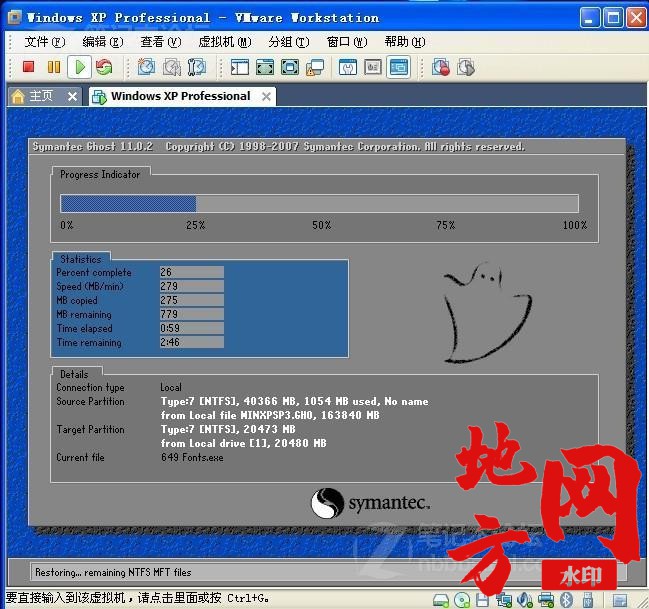Click the record session icon with red dot
This screenshot has height=609, width=649.
[441, 67]
